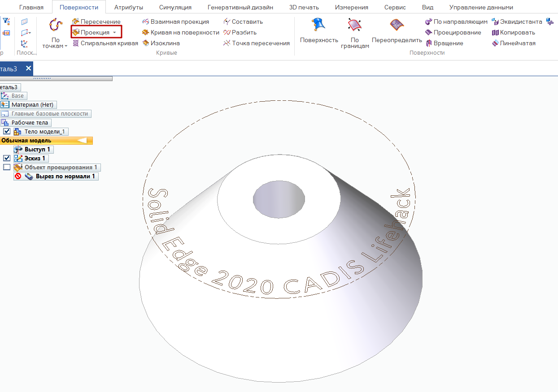Open the Вид ribbon tab
This screenshot has height=392, width=558.
427,7
